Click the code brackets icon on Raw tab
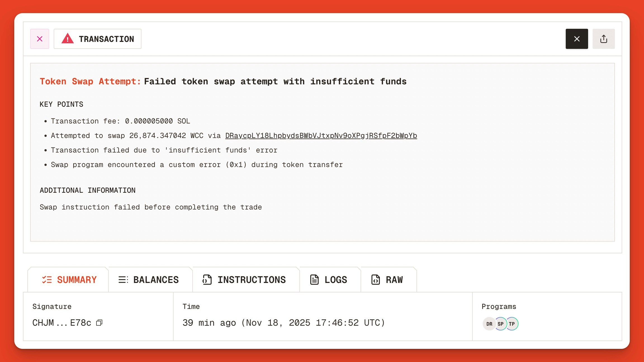644x362 pixels. pyautogui.click(x=375, y=280)
